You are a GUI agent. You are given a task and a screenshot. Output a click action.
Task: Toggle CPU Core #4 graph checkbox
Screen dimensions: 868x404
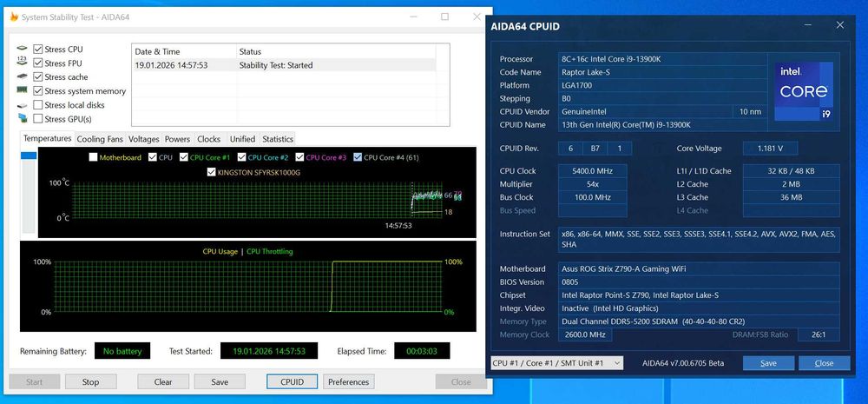tap(358, 157)
